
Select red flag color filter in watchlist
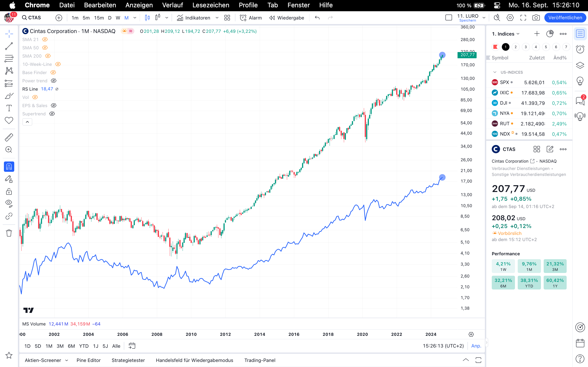click(495, 47)
